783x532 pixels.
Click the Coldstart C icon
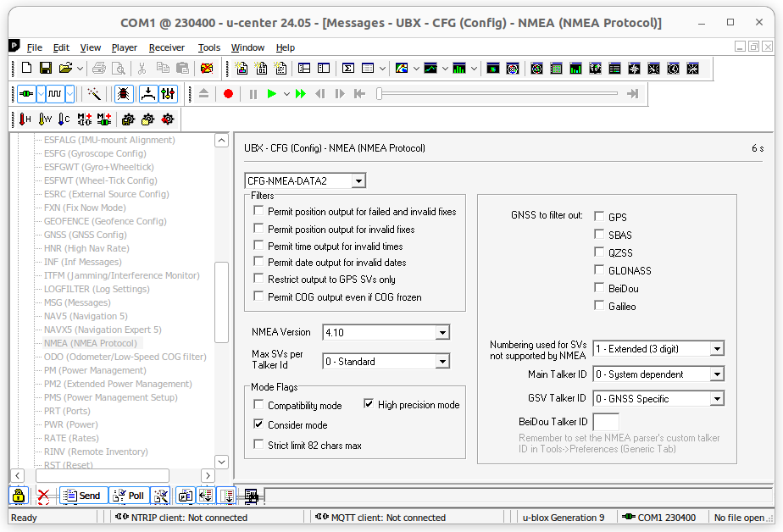click(64, 119)
